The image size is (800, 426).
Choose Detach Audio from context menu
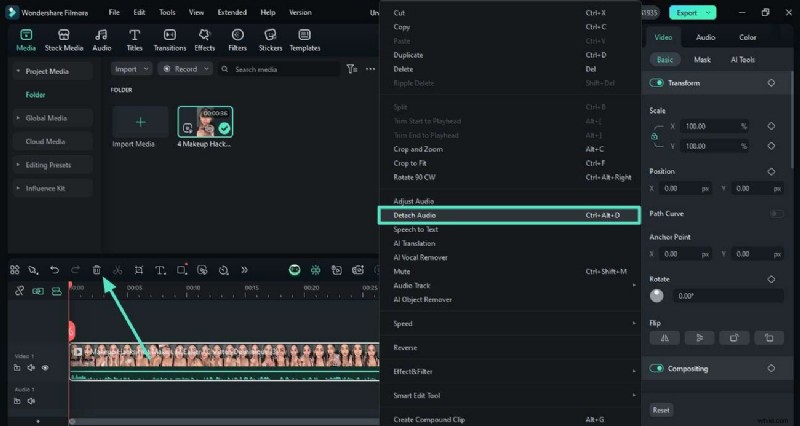pos(508,215)
